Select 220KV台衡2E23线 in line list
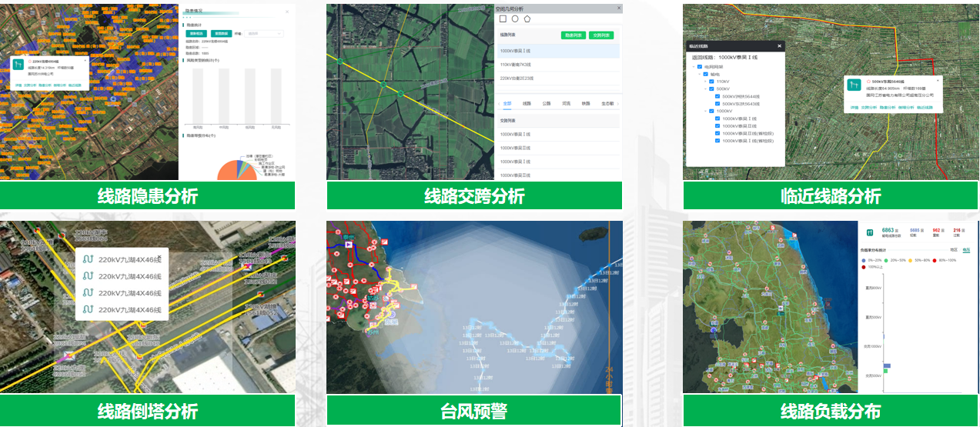The width and height of the screenshot is (980, 427). tap(558, 78)
